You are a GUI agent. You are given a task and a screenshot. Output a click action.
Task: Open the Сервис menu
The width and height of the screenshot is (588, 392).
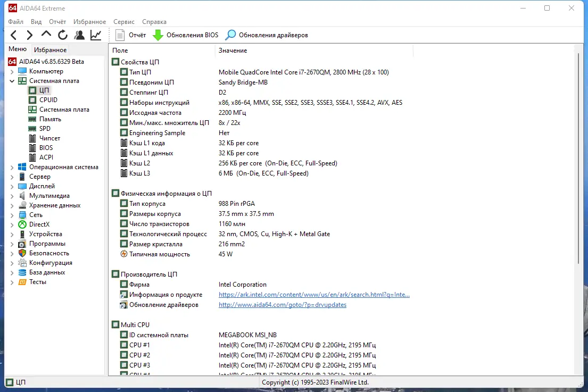click(x=124, y=22)
